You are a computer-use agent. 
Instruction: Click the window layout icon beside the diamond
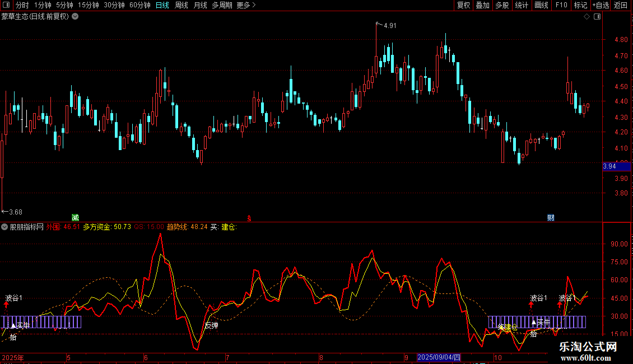597,17
